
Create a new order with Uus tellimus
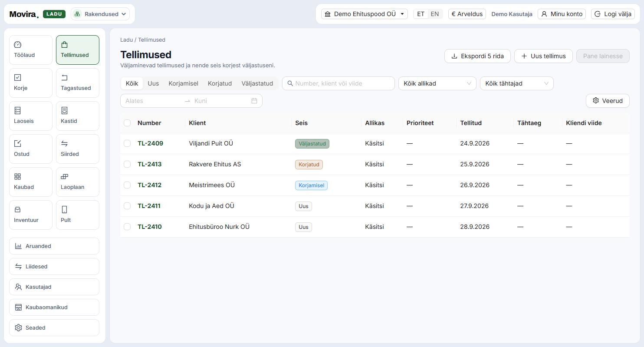(x=543, y=56)
